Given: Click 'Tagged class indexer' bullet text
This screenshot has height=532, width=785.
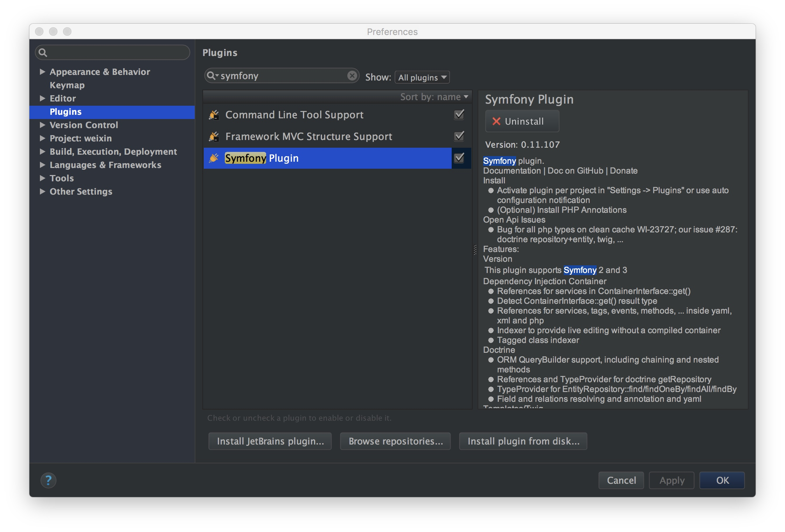Looking at the screenshot, I should [x=538, y=340].
